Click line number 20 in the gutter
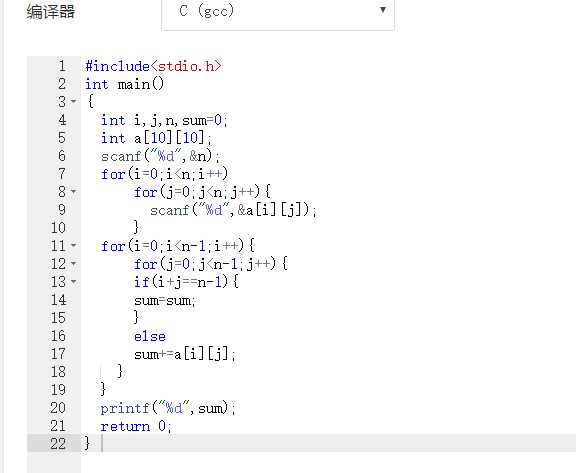 [x=58, y=408]
